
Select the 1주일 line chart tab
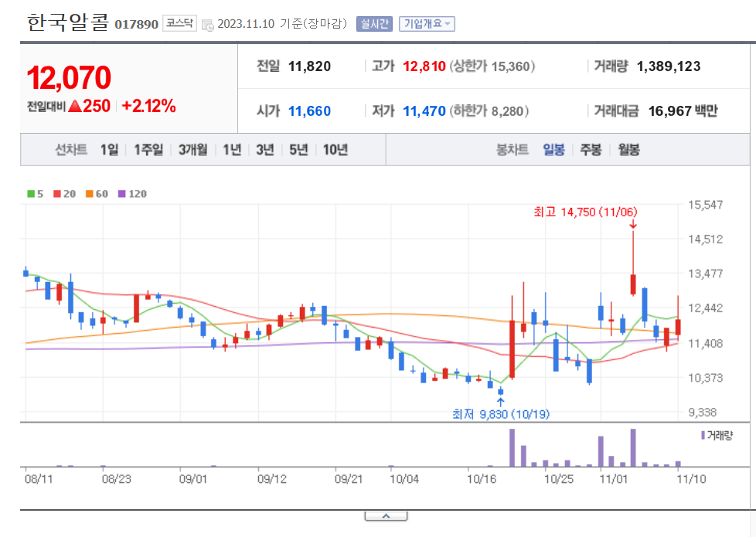(148, 150)
